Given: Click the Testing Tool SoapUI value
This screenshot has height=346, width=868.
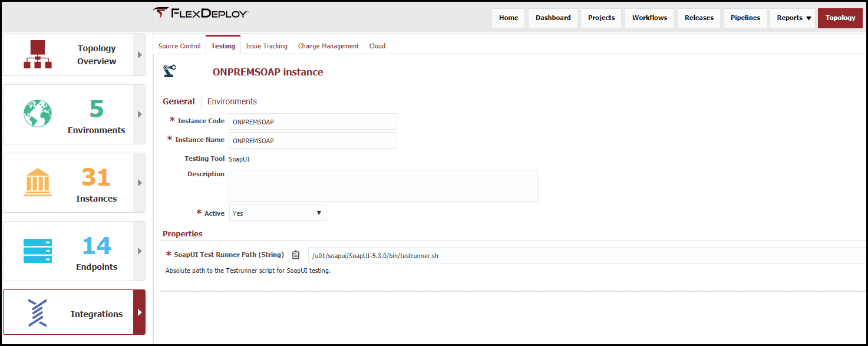Looking at the screenshot, I should pyautogui.click(x=239, y=159).
